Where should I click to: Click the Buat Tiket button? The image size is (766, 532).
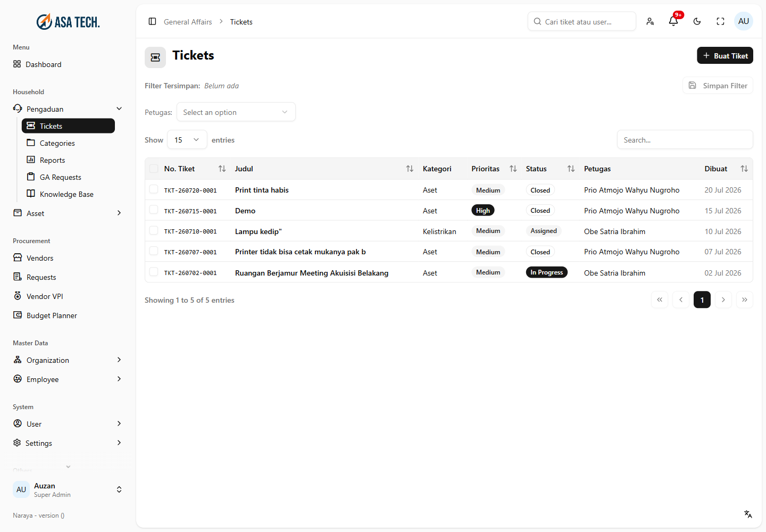pyautogui.click(x=725, y=56)
